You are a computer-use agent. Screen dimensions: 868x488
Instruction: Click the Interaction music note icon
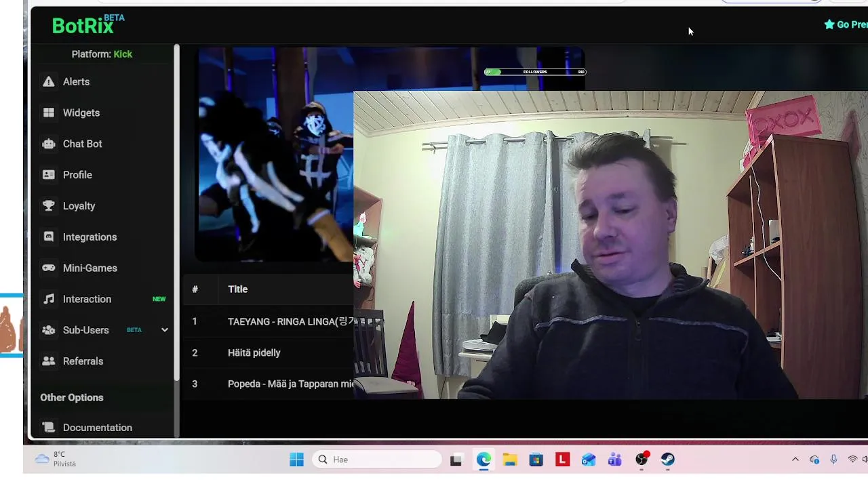coord(49,299)
